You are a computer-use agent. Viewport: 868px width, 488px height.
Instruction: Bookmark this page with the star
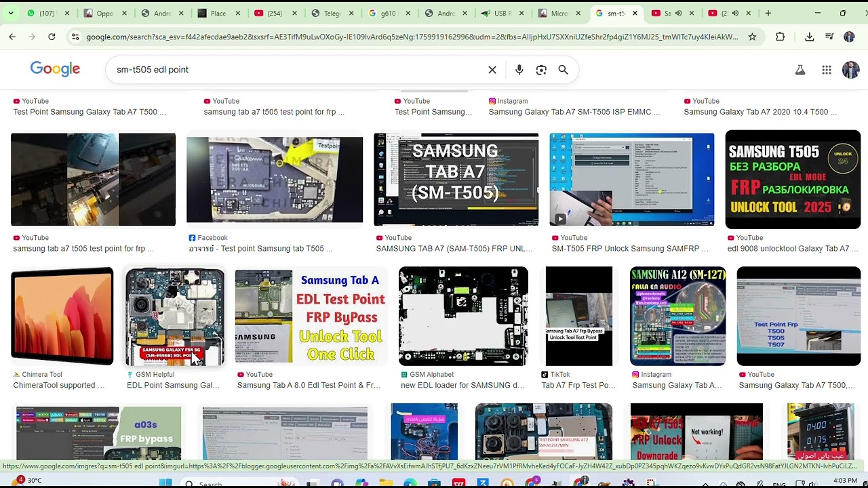(x=752, y=37)
